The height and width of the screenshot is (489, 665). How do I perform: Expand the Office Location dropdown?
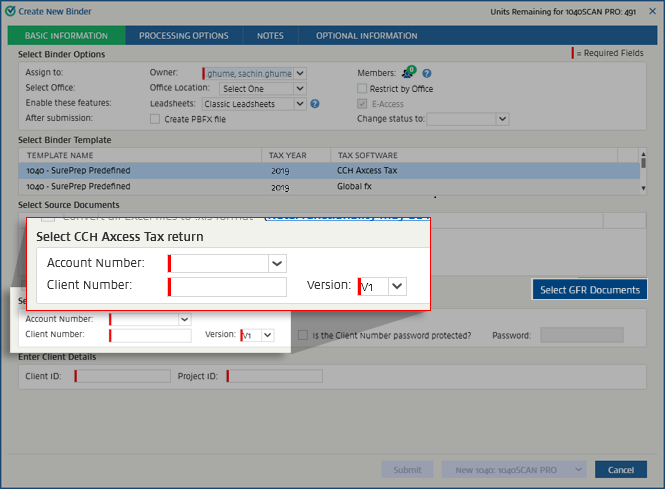click(x=300, y=89)
